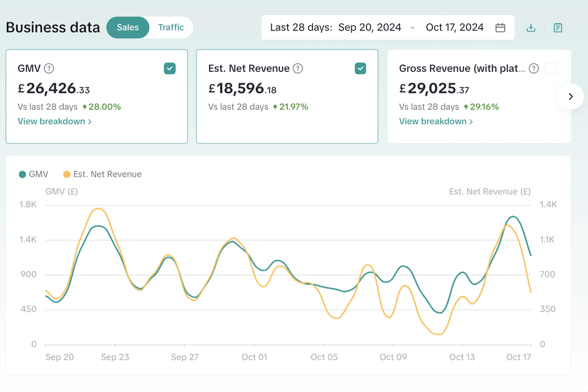Uncheck the Est. Net Revenue checkbox
The image size is (588, 392).
click(x=361, y=68)
